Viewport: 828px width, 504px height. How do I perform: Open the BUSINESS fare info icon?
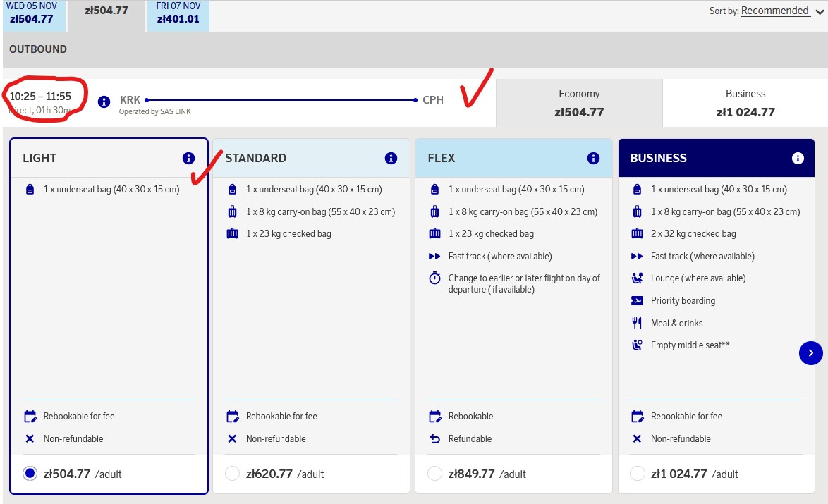click(798, 159)
